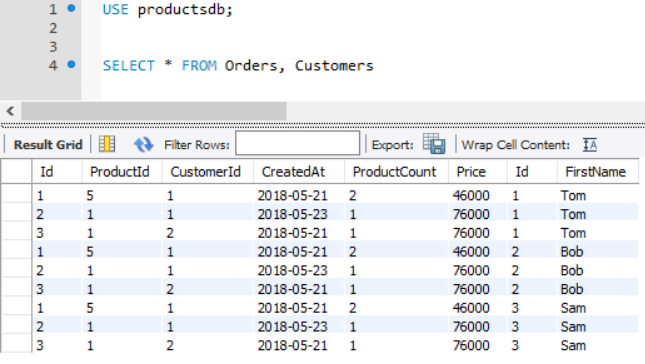Sort by ProductId column header
The height and width of the screenshot is (364, 645).
click(120, 172)
